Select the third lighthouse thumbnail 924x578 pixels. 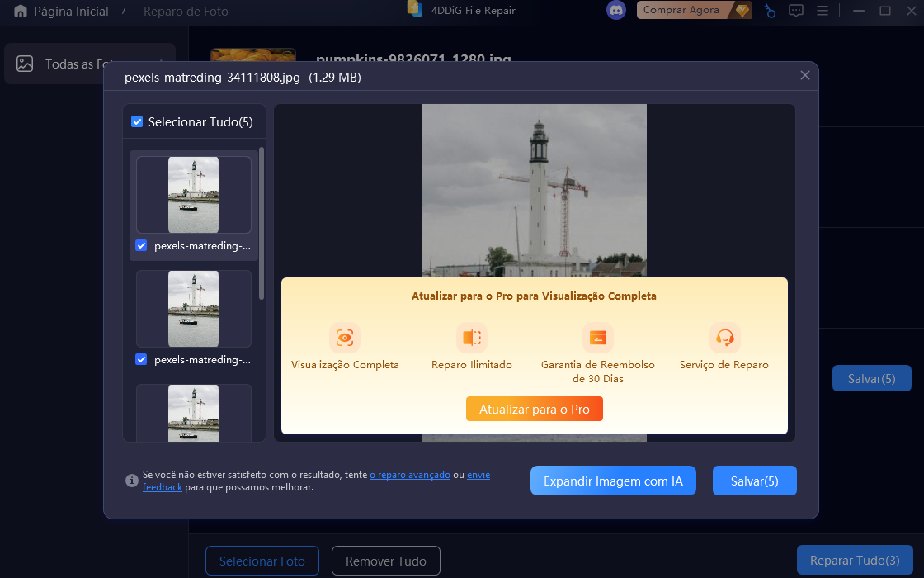[x=193, y=413]
